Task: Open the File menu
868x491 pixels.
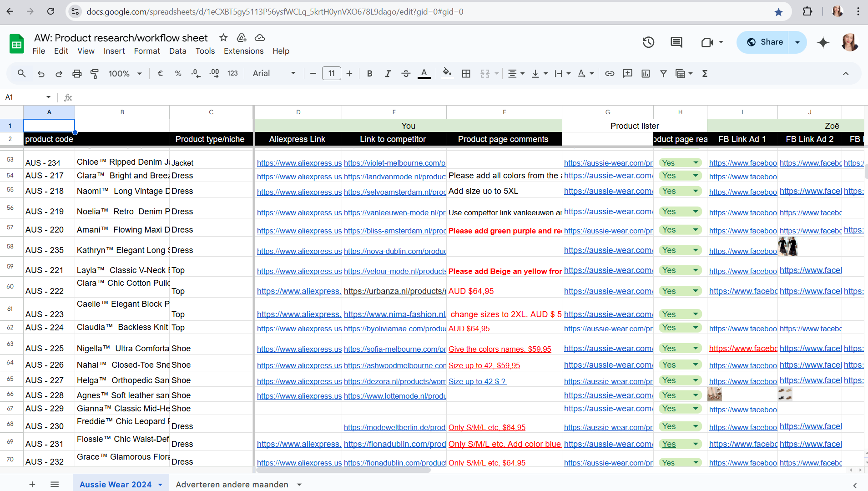Action: (39, 51)
